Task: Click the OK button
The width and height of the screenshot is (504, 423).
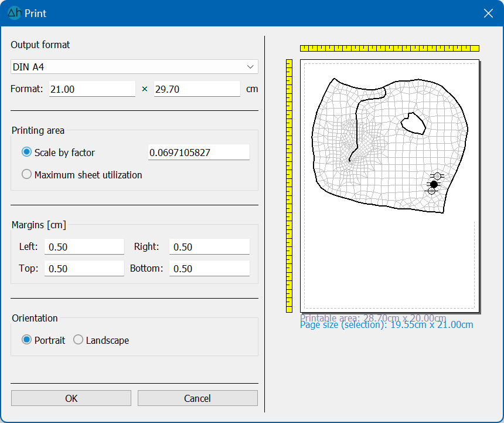Action: click(x=71, y=398)
